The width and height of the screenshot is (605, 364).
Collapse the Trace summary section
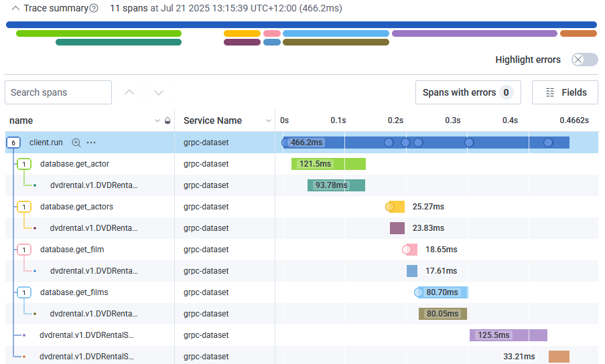click(x=15, y=9)
